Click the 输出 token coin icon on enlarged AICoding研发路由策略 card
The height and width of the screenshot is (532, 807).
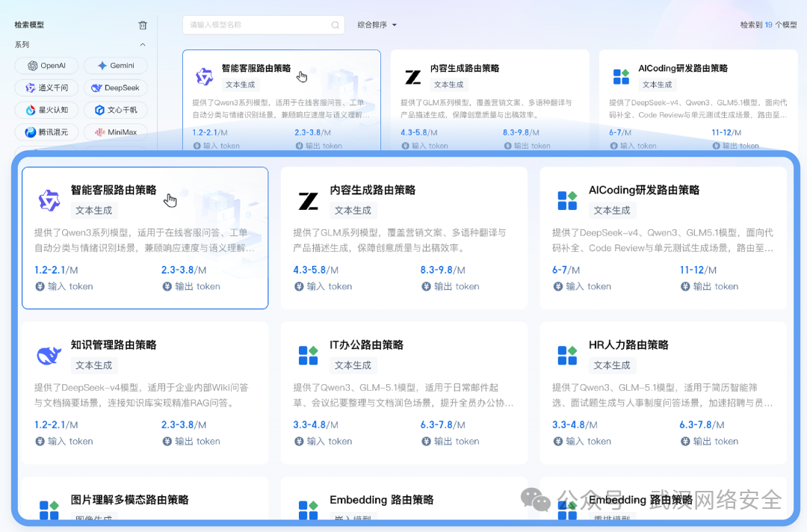685,286
